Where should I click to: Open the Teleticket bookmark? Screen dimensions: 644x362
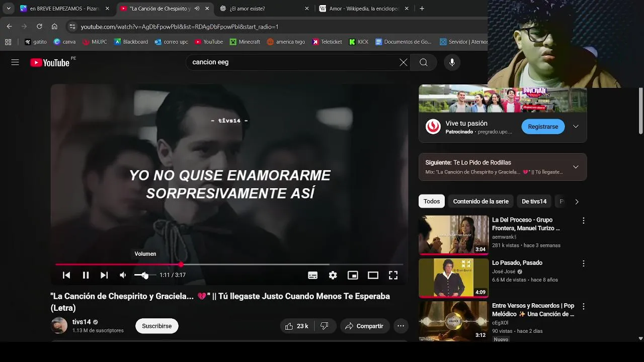pos(327,42)
